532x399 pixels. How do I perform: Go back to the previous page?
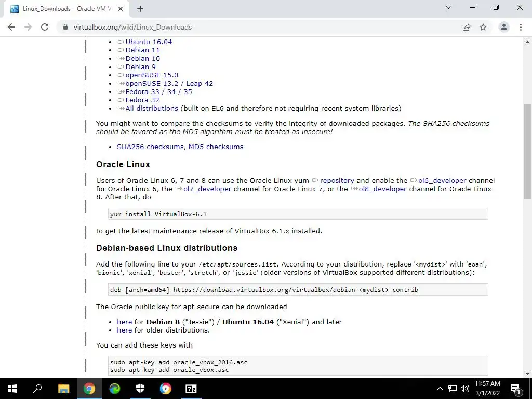11,27
